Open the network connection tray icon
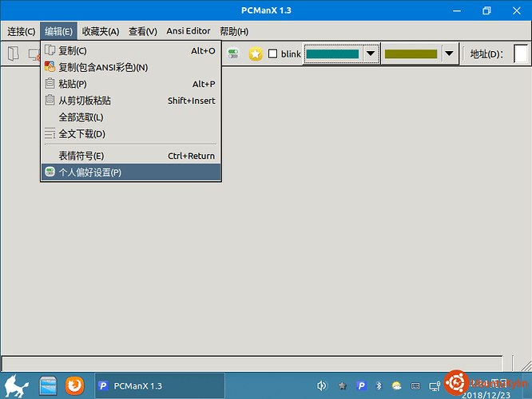Image resolution: width=532 pixels, height=399 pixels. (435, 386)
